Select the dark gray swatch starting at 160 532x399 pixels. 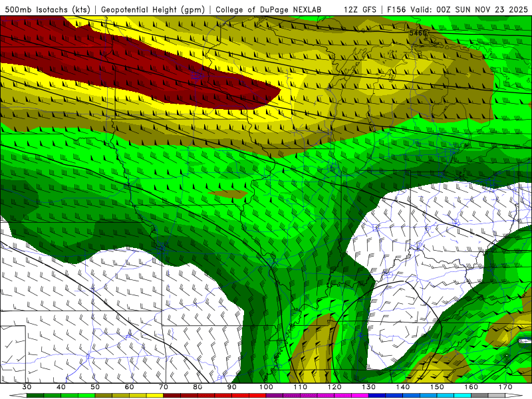[479, 396]
